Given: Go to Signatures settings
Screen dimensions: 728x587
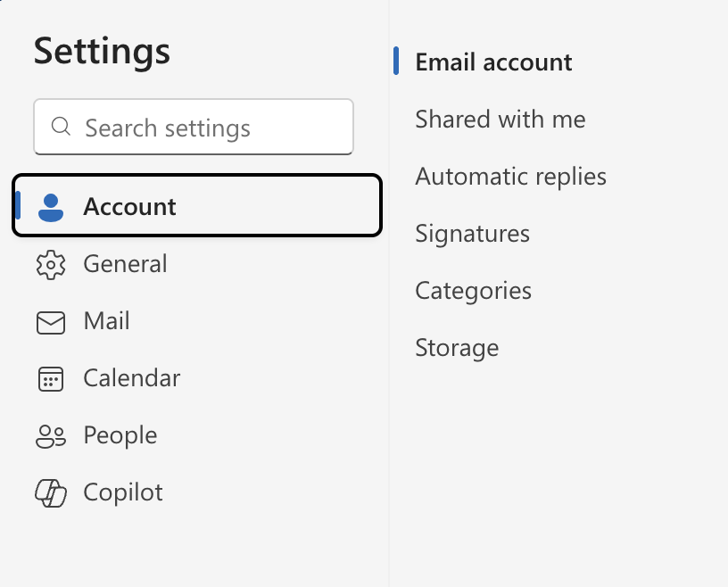Looking at the screenshot, I should coord(472,234).
